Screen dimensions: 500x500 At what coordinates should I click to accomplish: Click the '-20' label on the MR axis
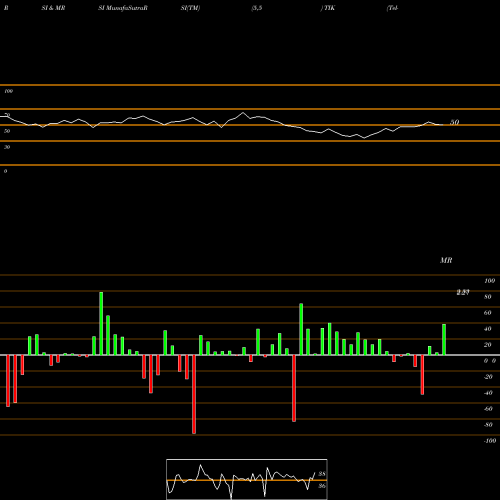(488, 377)
